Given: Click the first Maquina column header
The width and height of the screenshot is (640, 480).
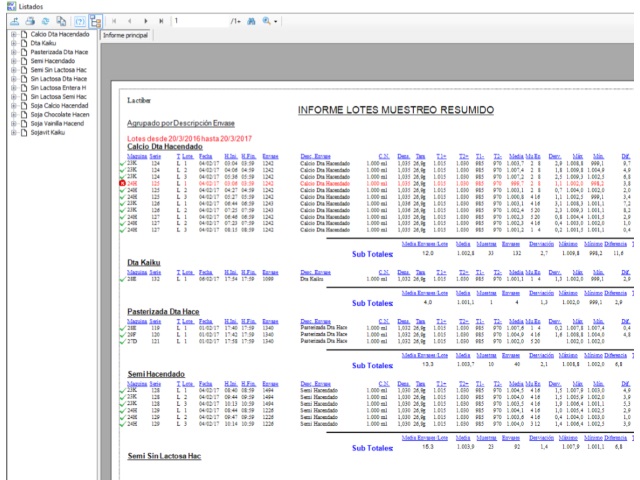Looking at the screenshot, I should point(137,156).
